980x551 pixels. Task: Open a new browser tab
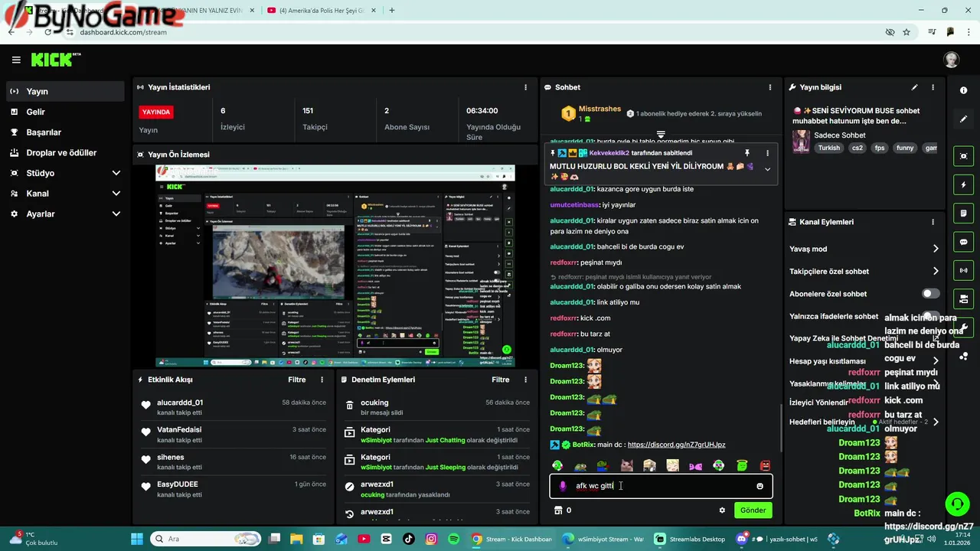click(392, 11)
